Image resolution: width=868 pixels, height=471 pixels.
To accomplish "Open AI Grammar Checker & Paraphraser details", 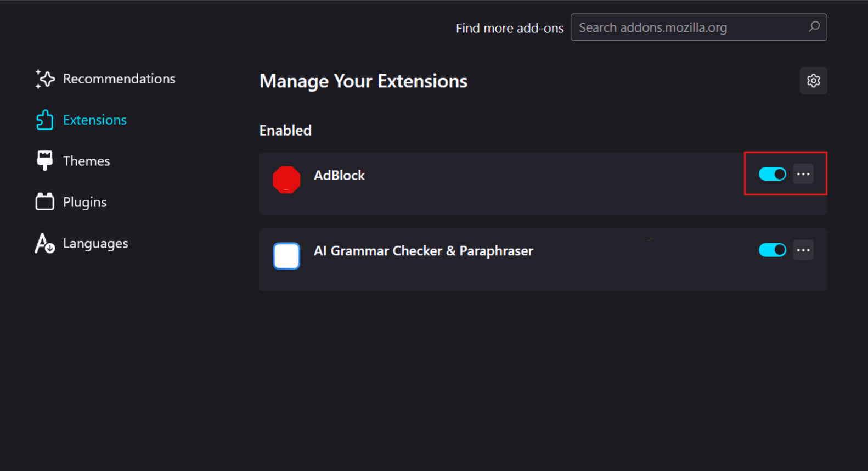I will click(x=424, y=251).
